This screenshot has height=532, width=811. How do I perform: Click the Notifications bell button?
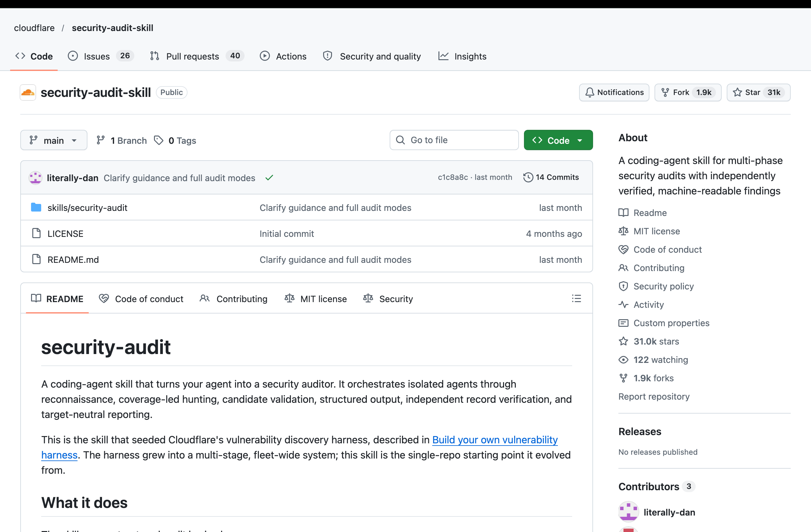pyautogui.click(x=614, y=92)
